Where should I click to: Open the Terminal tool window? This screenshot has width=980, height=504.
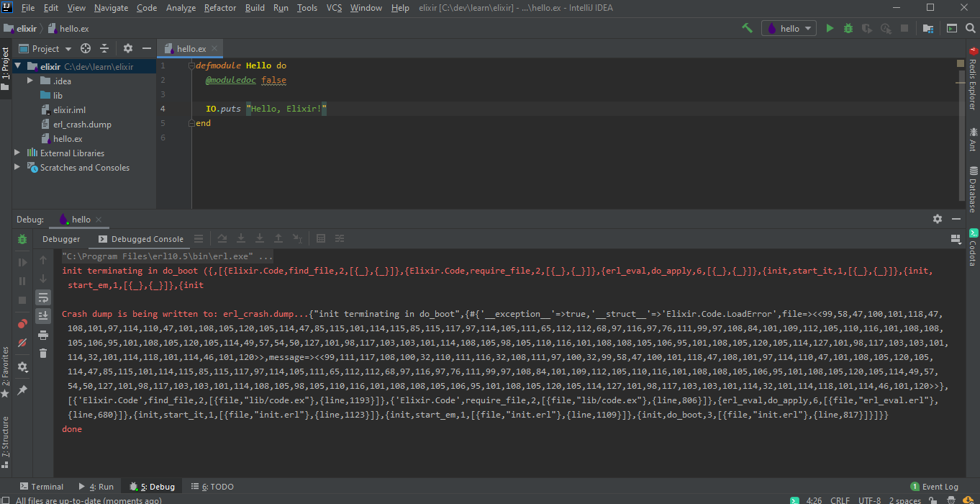[42, 487]
